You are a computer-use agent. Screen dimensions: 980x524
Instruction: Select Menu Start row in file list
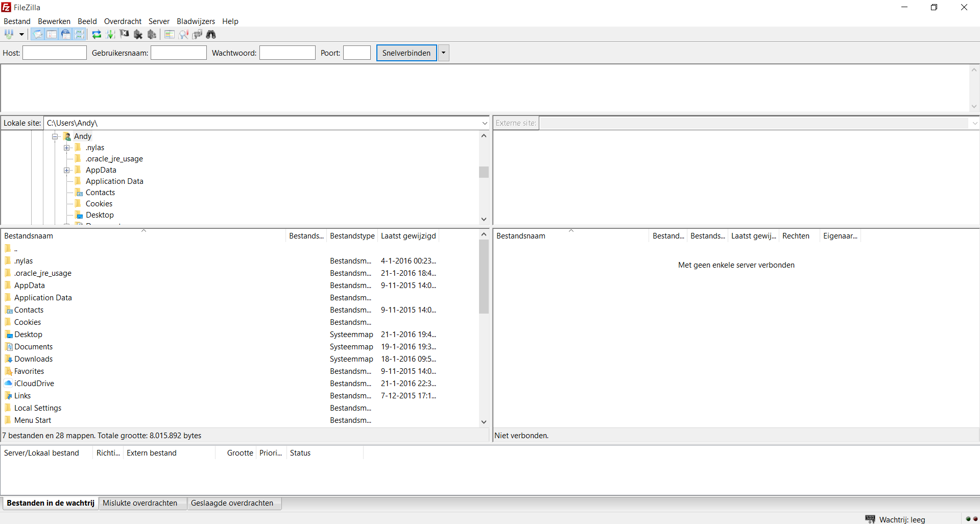pyautogui.click(x=240, y=420)
